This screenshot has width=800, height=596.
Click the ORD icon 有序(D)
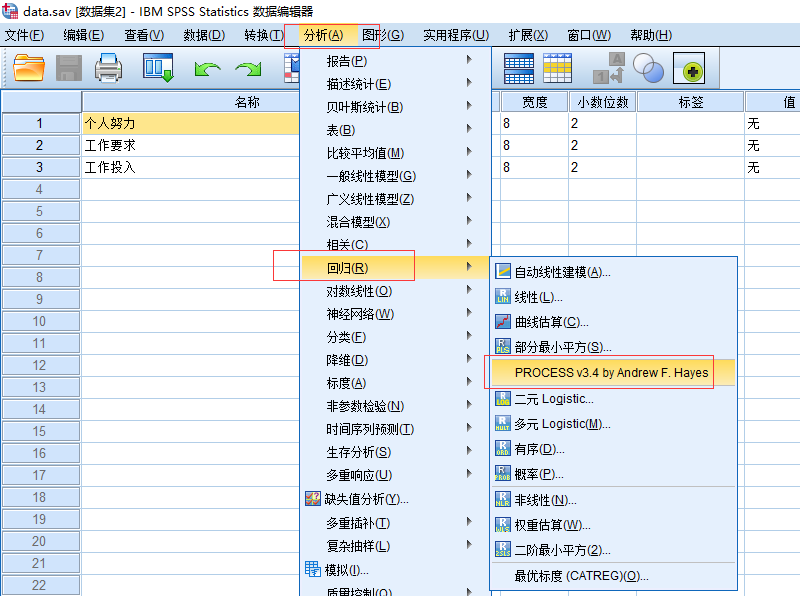[503, 449]
